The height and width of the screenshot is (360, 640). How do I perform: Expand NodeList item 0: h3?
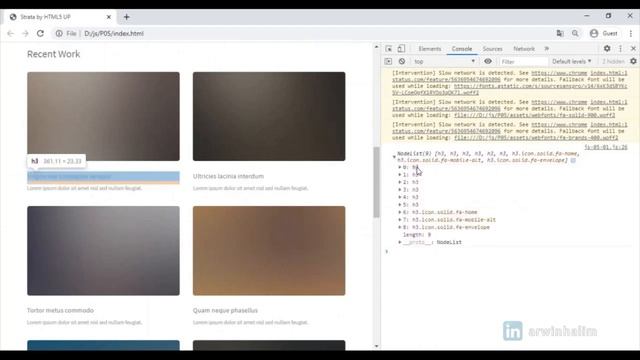pos(400,167)
